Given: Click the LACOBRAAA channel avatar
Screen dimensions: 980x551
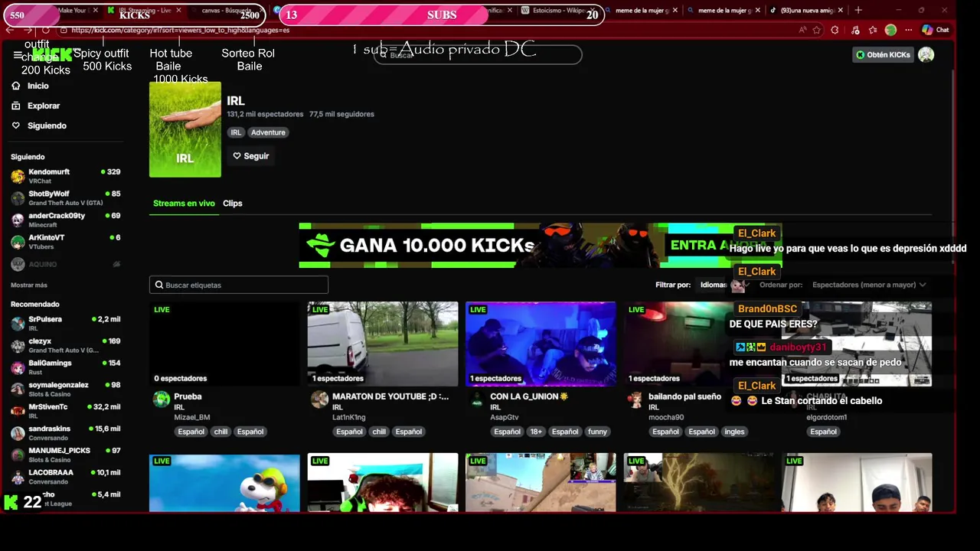Looking at the screenshot, I should coord(18,478).
